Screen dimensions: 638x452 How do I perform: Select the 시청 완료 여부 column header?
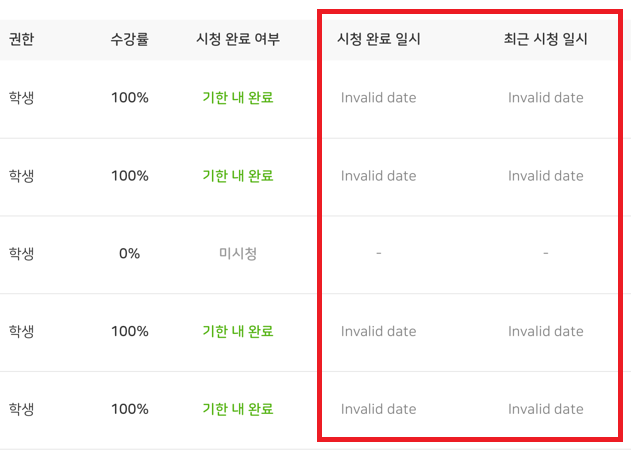click(x=238, y=40)
